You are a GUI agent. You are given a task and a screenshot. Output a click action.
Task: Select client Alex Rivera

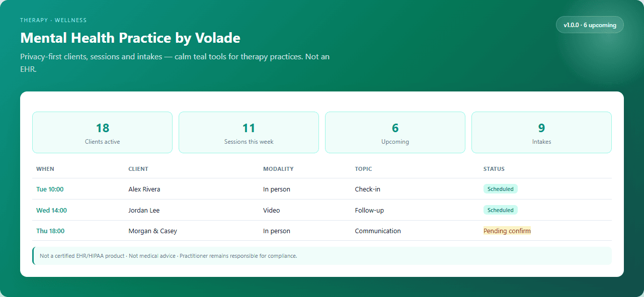pos(144,189)
